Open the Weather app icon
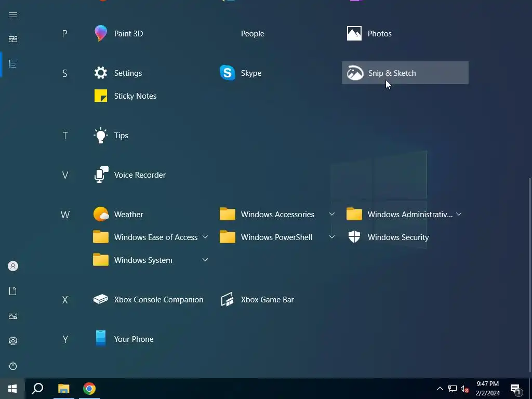 101,214
